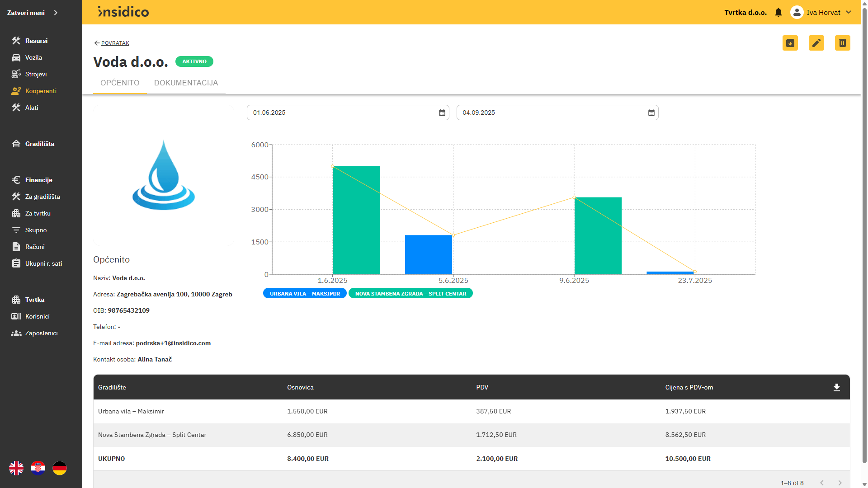Screen dimensions: 868x488
Task: Open Računi menu item
Action: (x=35, y=247)
